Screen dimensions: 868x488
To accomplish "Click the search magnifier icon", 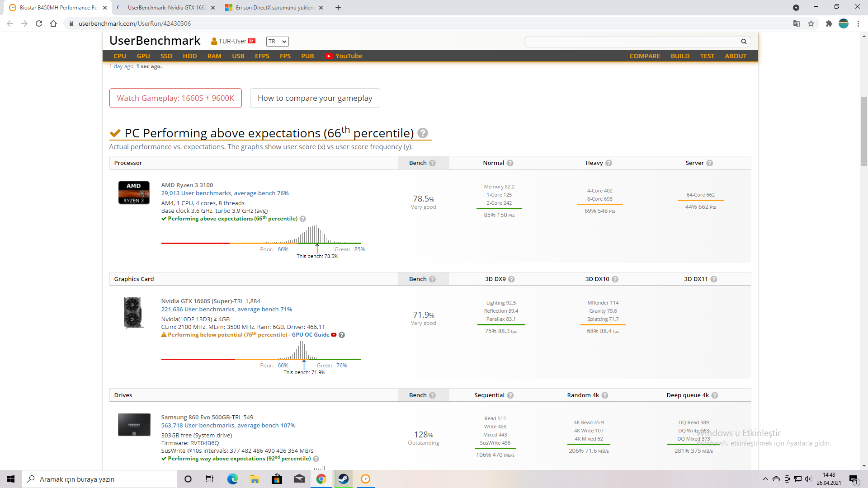I will pyautogui.click(x=744, y=42).
